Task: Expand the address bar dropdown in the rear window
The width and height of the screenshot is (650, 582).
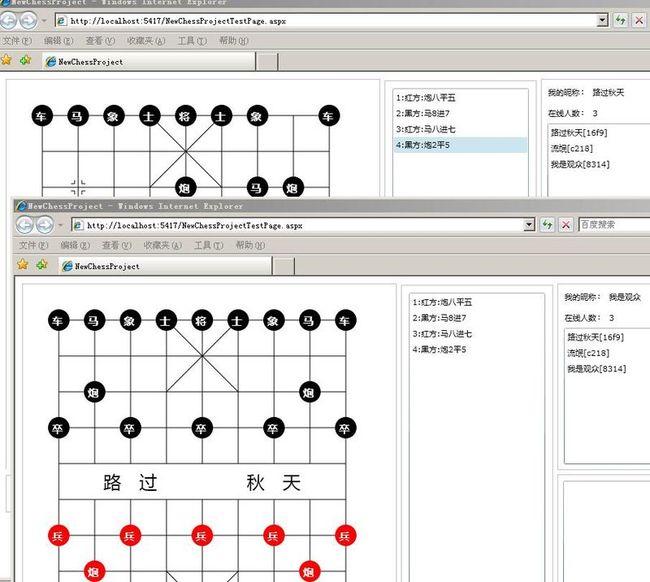Action: [602, 20]
